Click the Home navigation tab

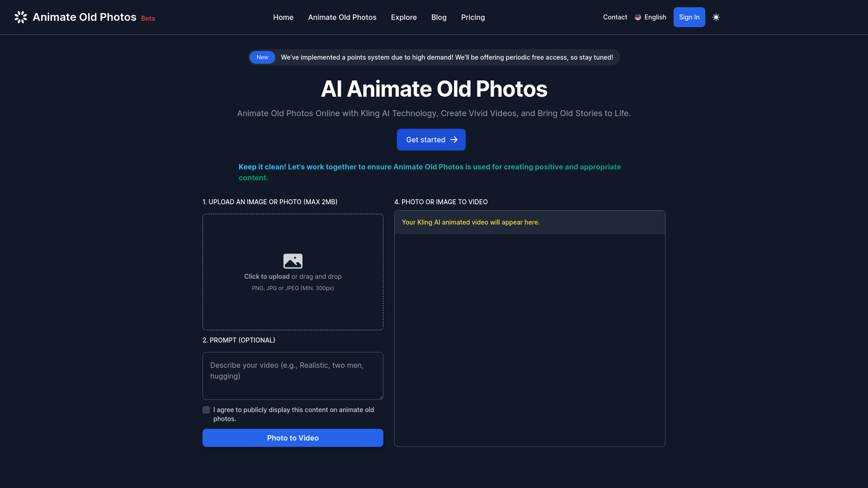pyautogui.click(x=283, y=17)
